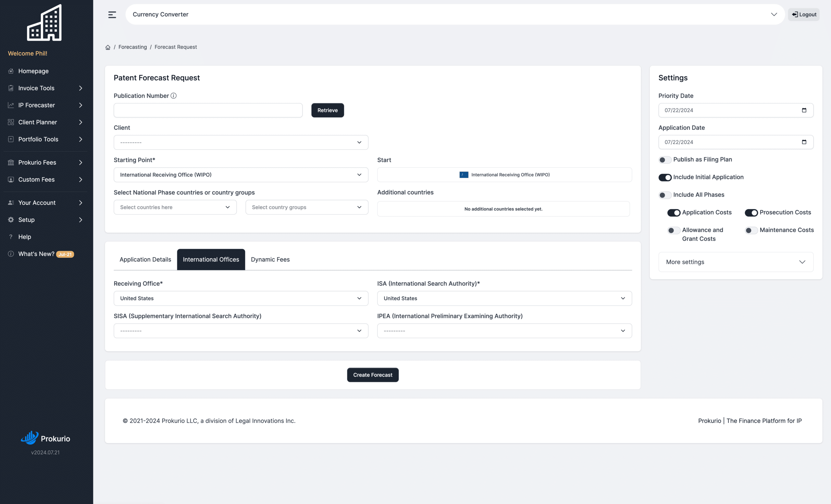Open the SISA dropdown
Image resolution: width=831 pixels, height=504 pixels.
[241, 331]
